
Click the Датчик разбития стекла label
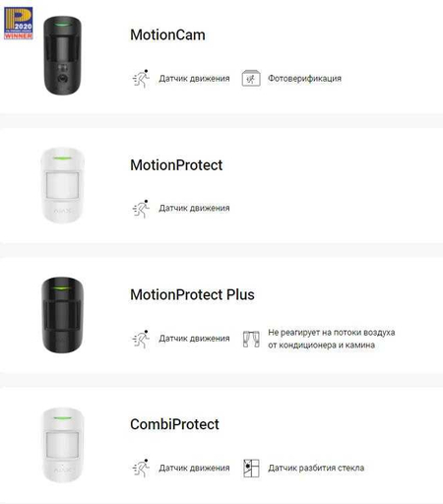316,468
